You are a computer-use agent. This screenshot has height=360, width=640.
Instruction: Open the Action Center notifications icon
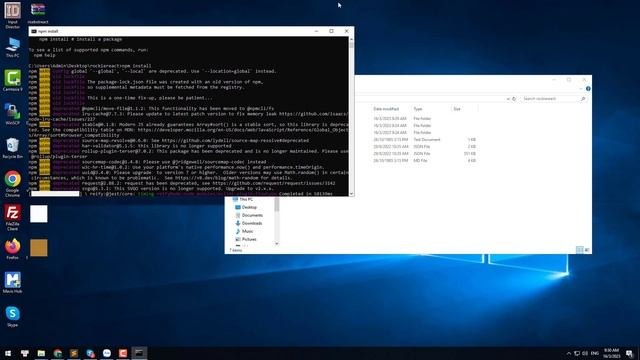pyautogui.click(x=629, y=353)
